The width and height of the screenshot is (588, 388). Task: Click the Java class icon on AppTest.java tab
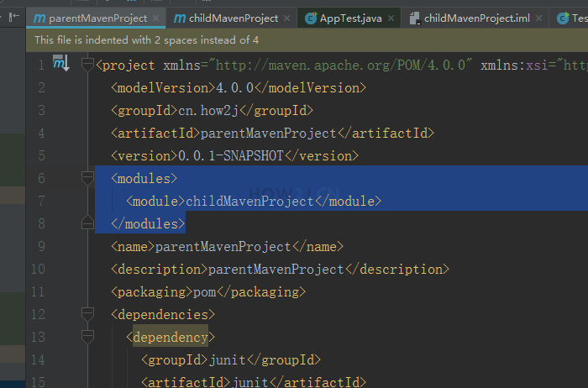(x=311, y=18)
